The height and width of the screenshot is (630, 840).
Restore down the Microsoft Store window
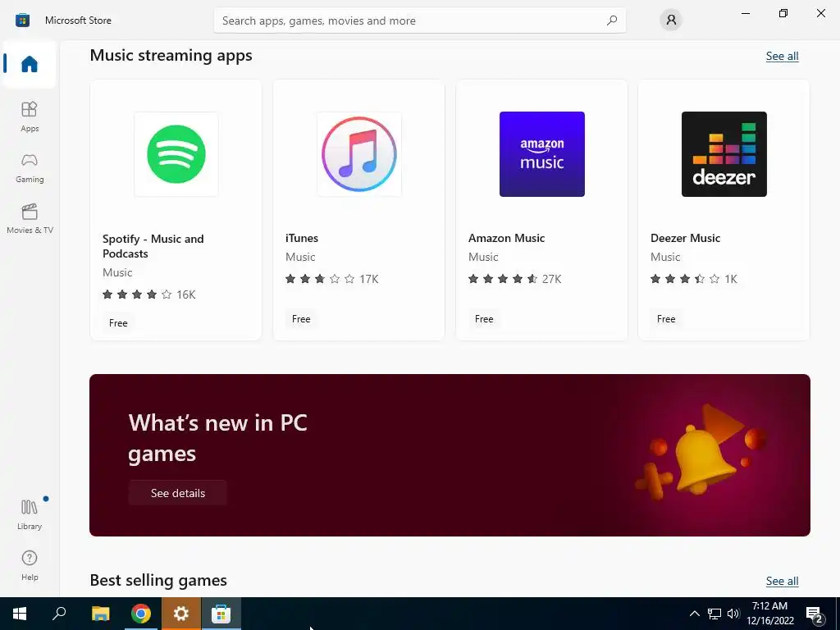783,13
